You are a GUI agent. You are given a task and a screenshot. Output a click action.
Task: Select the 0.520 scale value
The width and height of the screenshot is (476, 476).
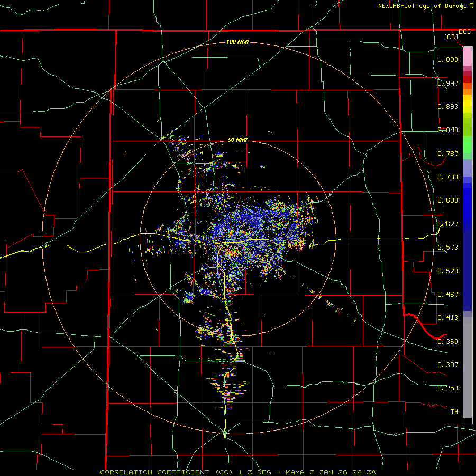(x=448, y=271)
